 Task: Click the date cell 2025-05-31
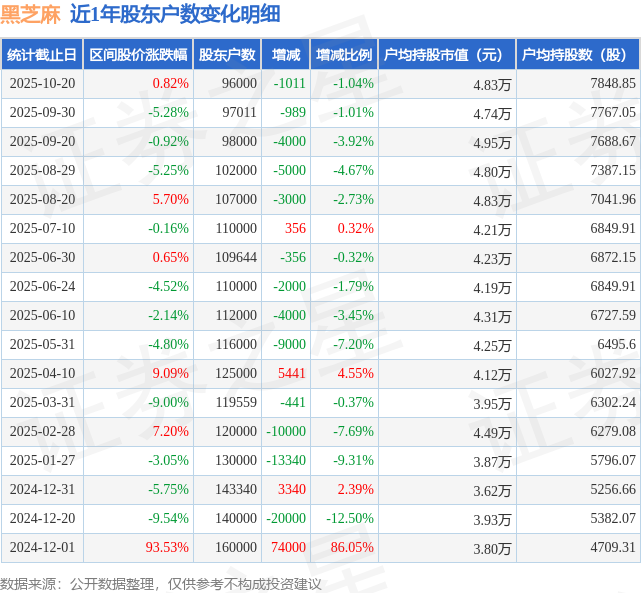[x=43, y=345]
